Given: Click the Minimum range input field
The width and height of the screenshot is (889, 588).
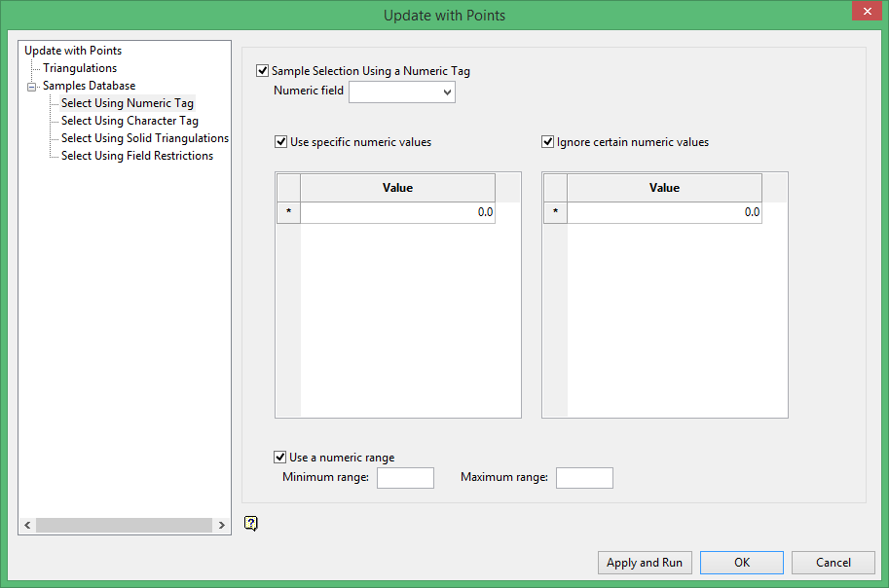Looking at the screenshot, I should pos(405,478).
